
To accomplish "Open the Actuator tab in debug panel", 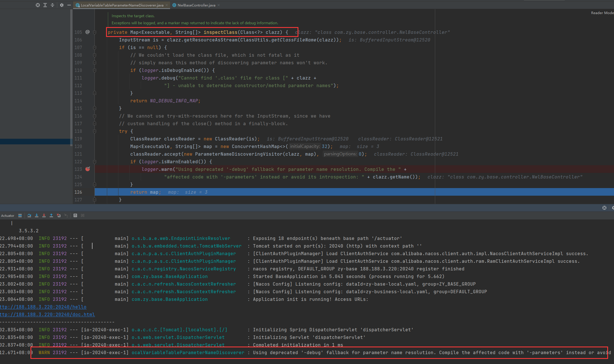I will point(8,216).
